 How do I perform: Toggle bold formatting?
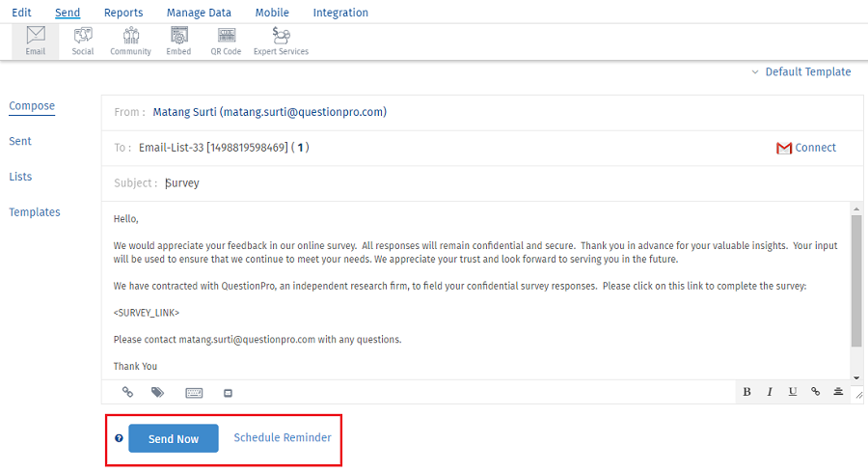[746, 392]
